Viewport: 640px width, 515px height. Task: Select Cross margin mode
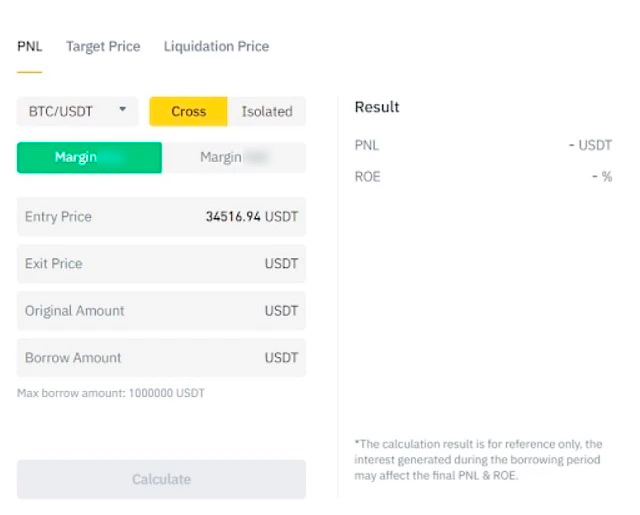coord(188,111)
